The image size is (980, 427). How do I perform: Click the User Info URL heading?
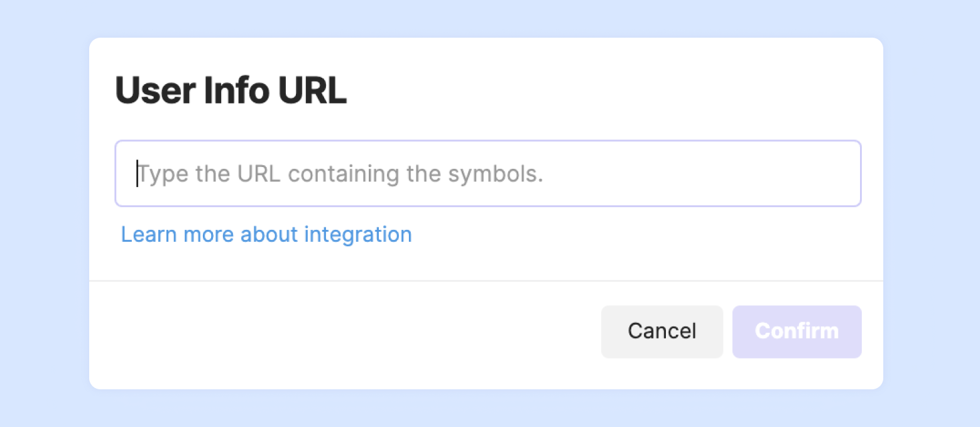(x=231, y=91)
